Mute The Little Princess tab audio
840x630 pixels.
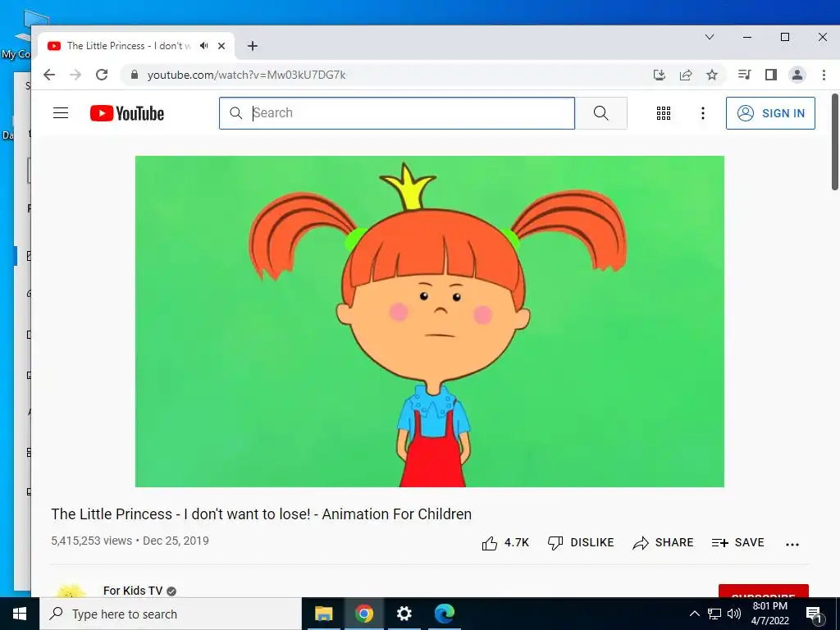pos(203,46)
